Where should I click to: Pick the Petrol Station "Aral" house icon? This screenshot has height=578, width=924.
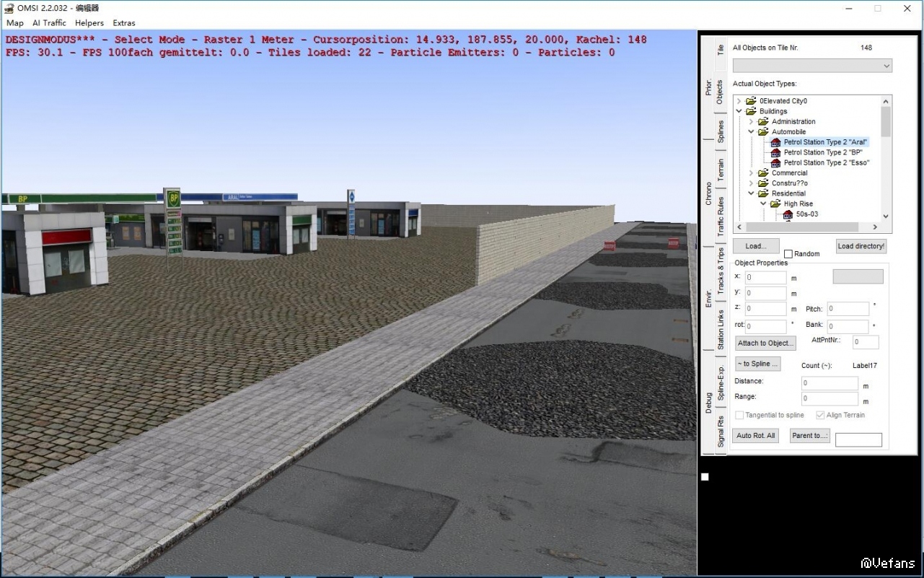tap(775, 142)
